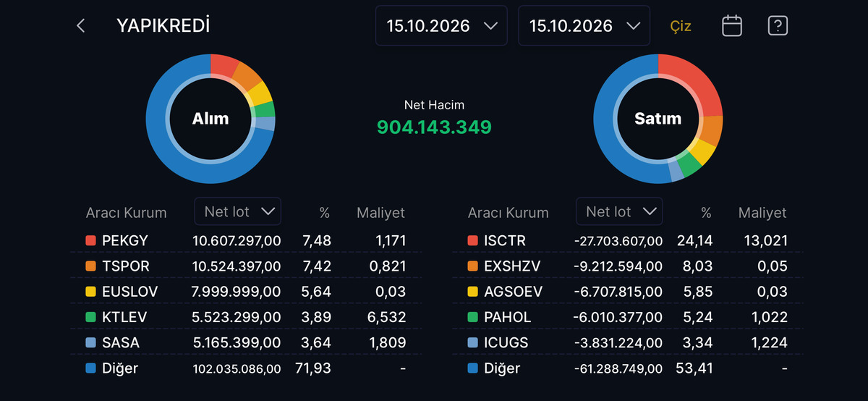
Task: Select the ISCTR row in the sell table
Action: pyautogui.click(x=628, y=240)
